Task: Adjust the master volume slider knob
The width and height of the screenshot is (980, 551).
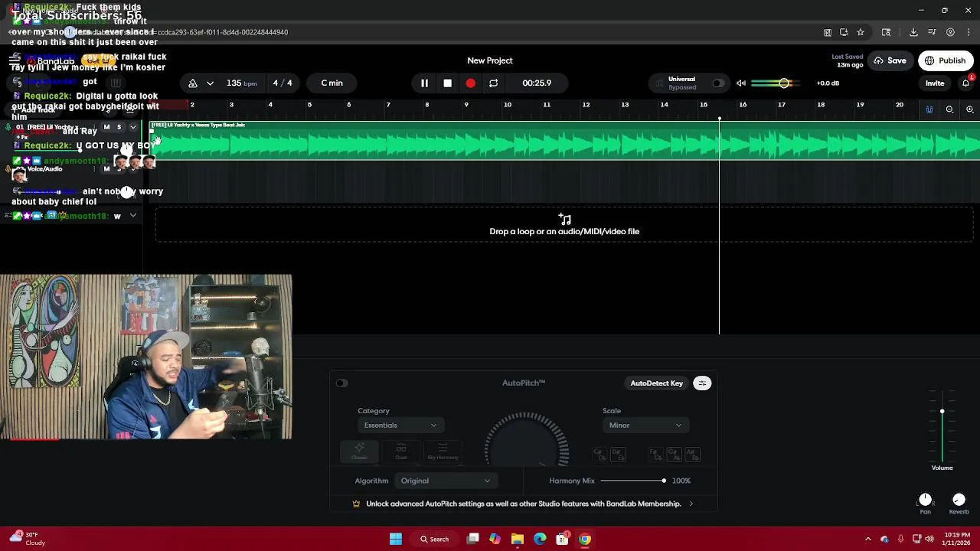Action: tap(784, 83)
